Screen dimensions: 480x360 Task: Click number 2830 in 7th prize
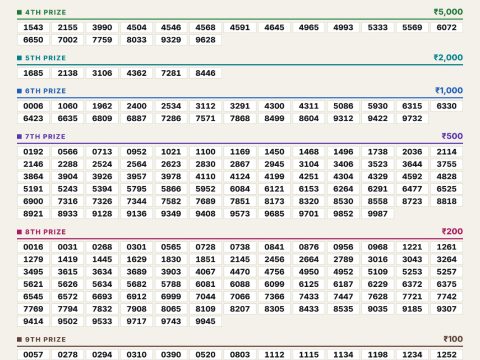(x=205, y=164)
